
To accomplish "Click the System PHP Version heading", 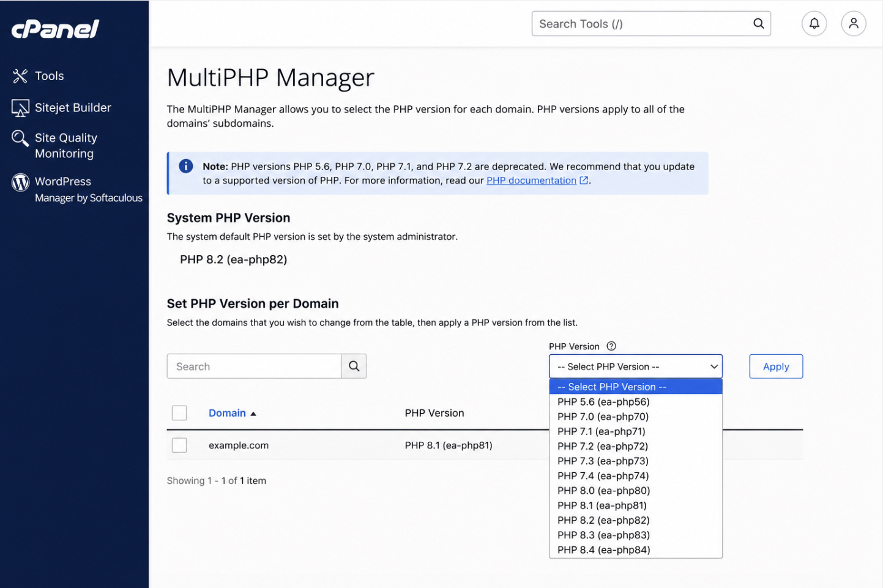I will (x=228, y=218).
